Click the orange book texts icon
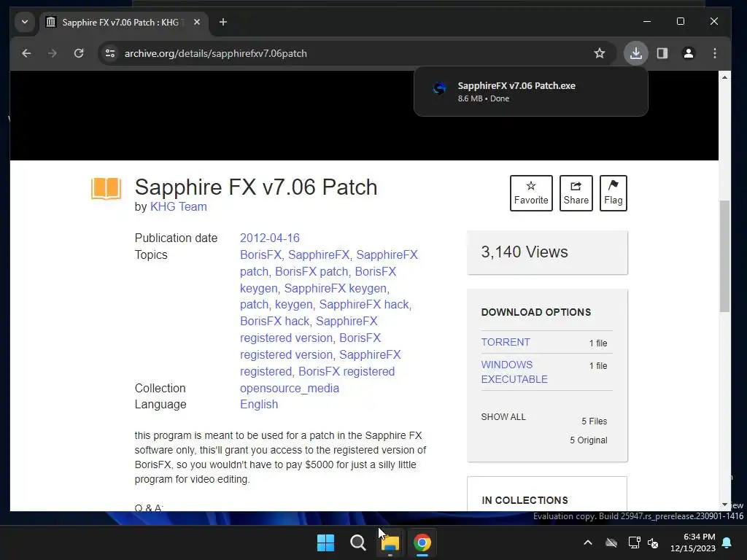 coord(107,189)
